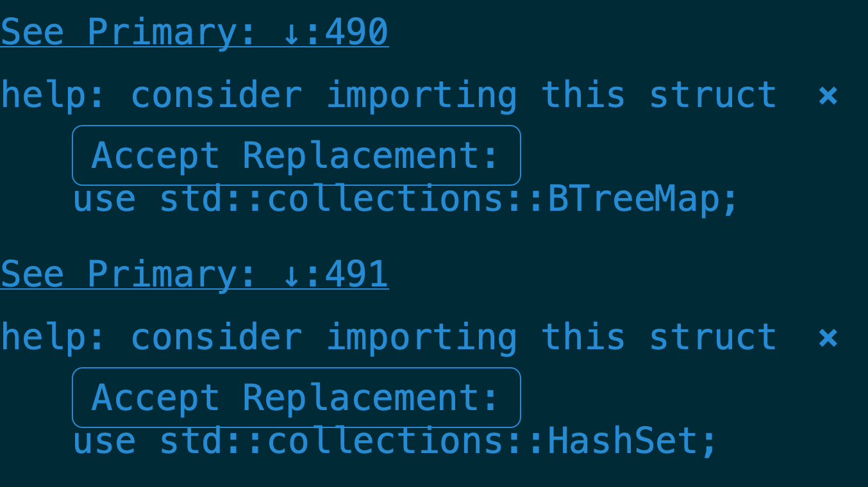Click the down arrow before 491
Screen dimensions: 868x487
[291, 274]
